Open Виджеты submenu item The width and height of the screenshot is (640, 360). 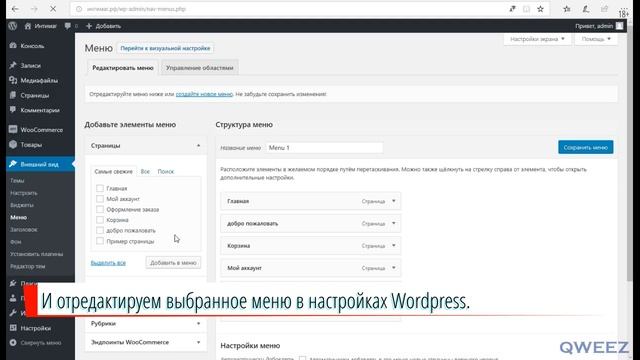(x=22, y=205)
